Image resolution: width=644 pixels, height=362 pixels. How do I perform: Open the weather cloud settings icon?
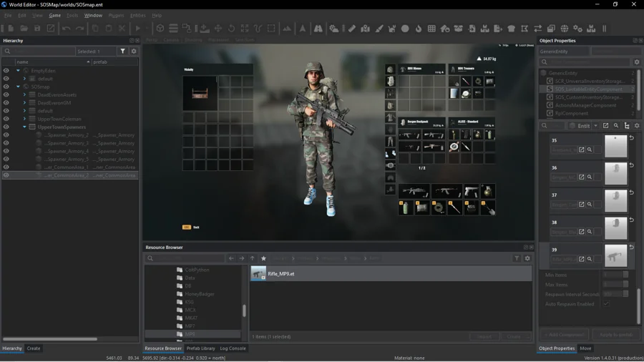click(334, 29)
